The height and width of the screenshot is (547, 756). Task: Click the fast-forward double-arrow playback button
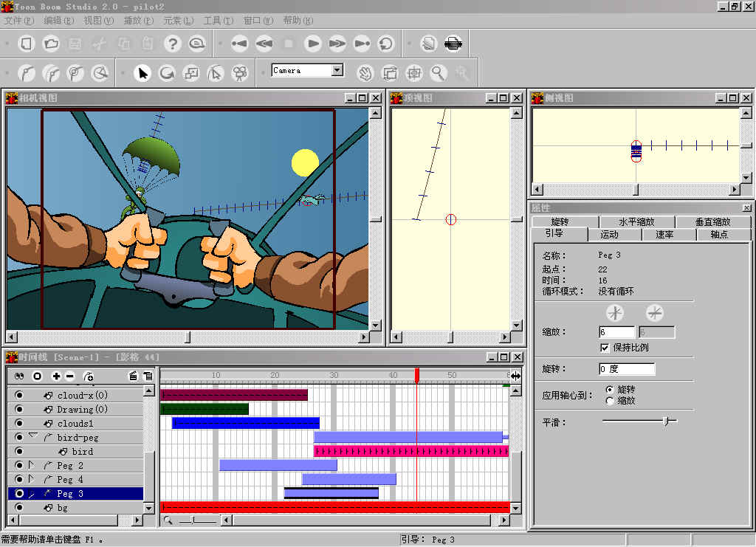(337, 44)
